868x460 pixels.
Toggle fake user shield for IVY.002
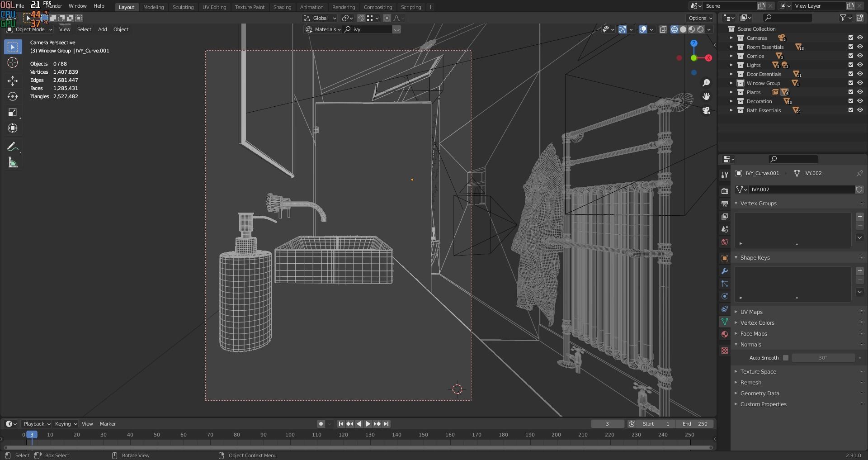tap(859, 190)
